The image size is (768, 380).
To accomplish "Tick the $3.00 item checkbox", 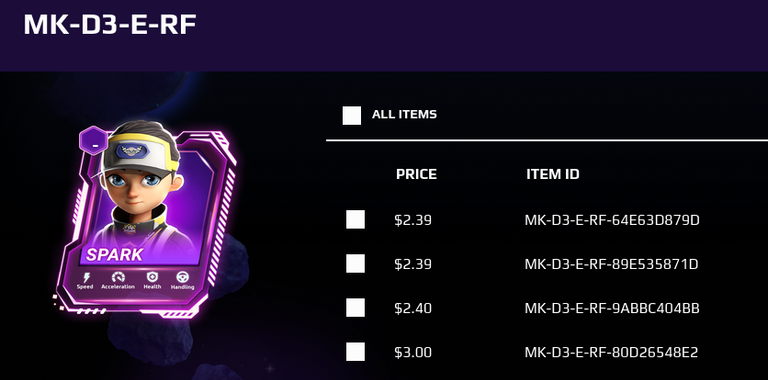I will (355, 352).
